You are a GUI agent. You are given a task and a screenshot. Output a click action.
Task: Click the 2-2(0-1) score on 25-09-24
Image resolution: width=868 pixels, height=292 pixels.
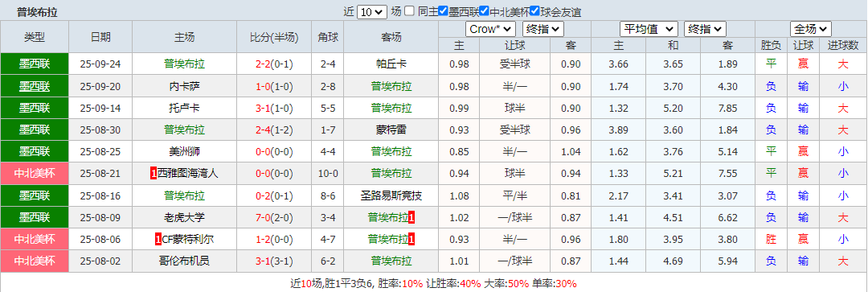[x=274, y=64]
